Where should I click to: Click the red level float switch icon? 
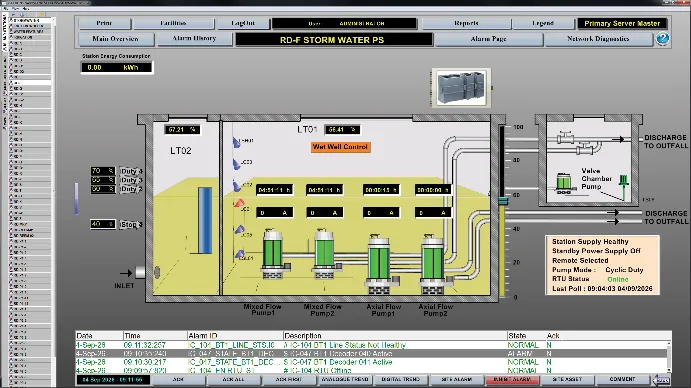pyautogui.click(x=239, y=203)
